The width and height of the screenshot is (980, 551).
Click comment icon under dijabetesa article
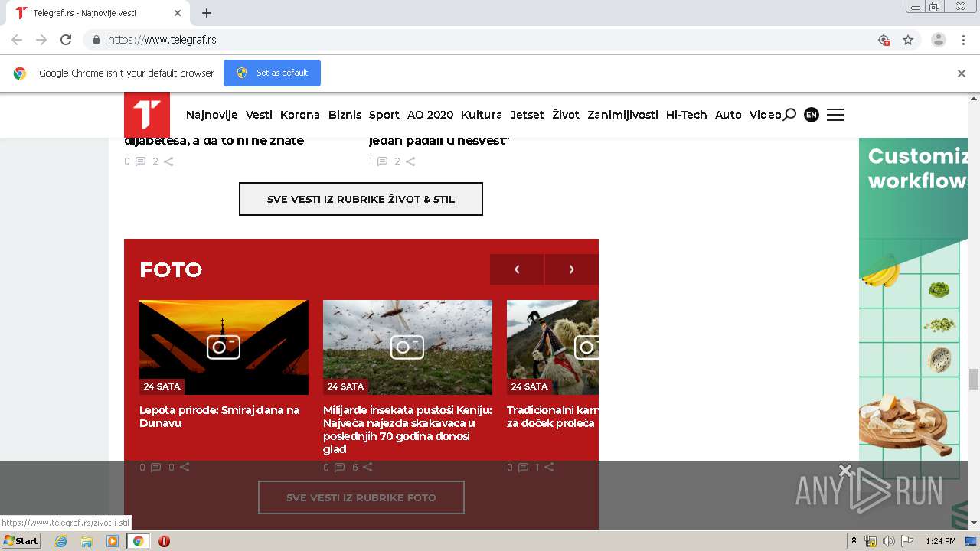click(140, 161)
